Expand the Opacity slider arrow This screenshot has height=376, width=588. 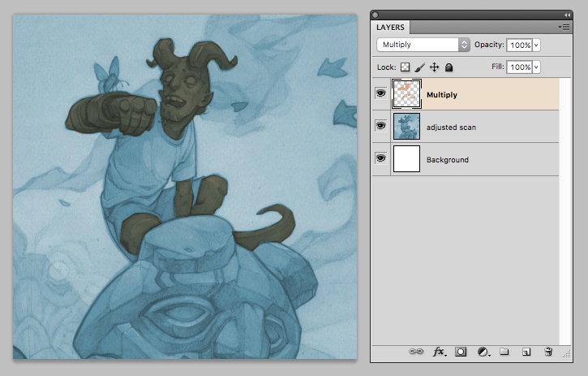536,45
